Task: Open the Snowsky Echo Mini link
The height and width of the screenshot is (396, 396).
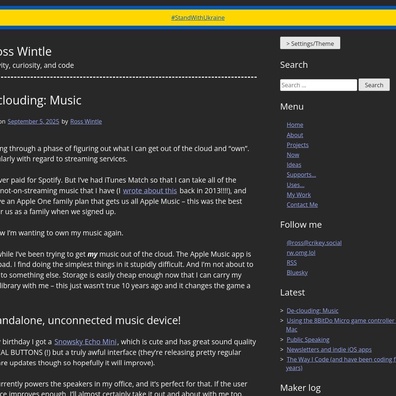Action: (85, 342)
